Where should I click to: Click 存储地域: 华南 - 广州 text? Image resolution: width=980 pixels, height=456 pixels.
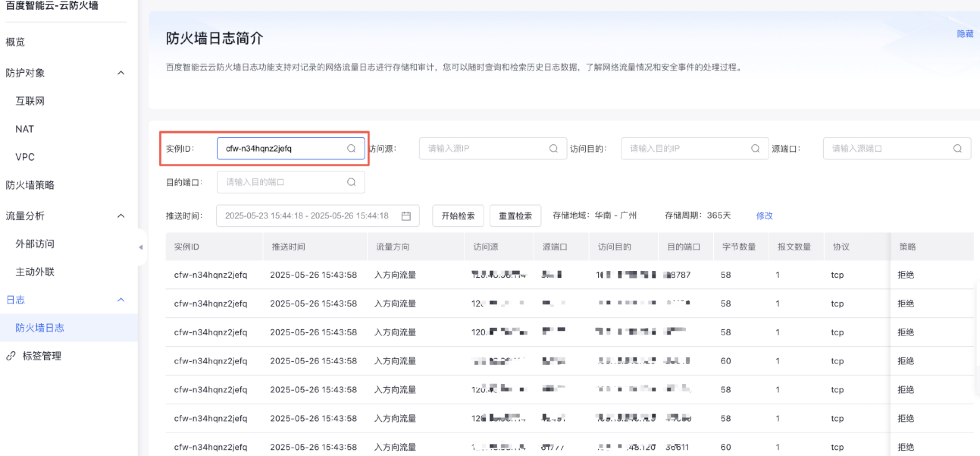594,215
